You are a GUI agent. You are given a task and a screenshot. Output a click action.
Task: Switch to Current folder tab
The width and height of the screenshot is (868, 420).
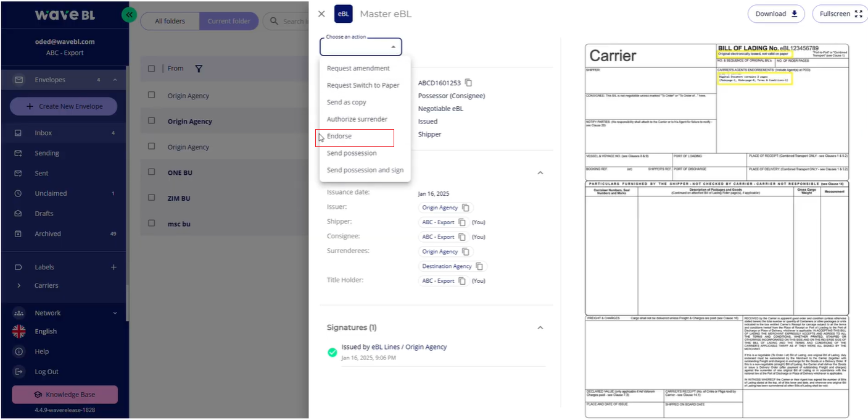pos(229,21)
